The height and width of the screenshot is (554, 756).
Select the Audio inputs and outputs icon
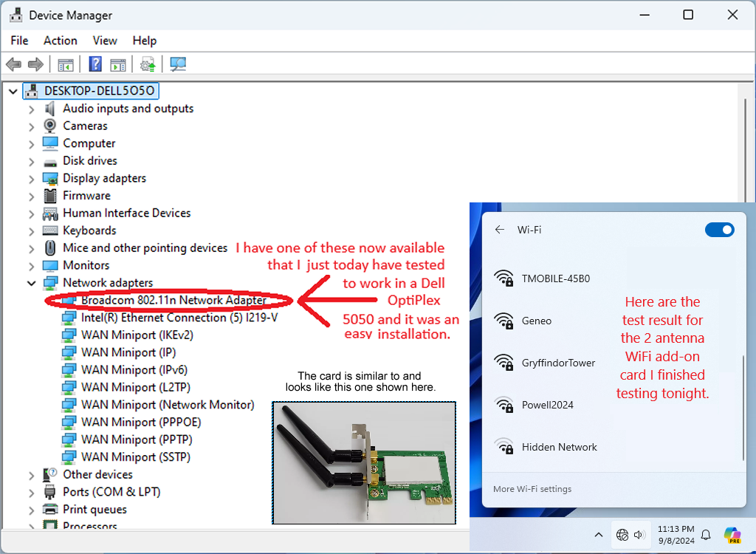click(50, 109)
